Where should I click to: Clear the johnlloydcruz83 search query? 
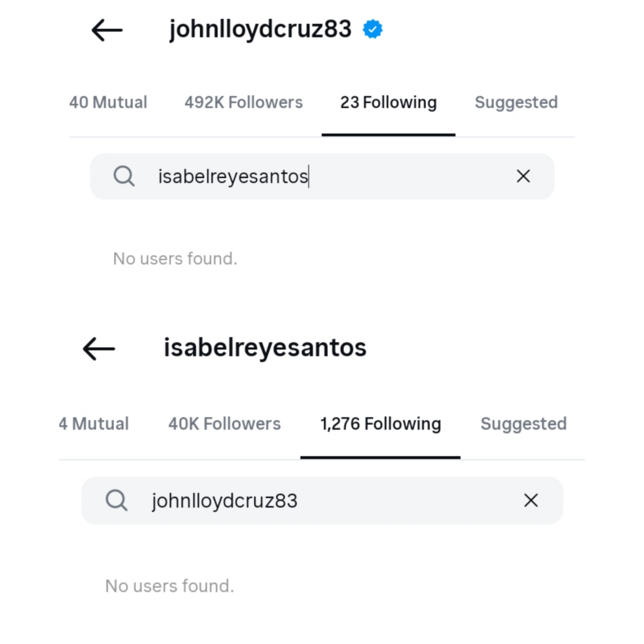tap(531, 501)
